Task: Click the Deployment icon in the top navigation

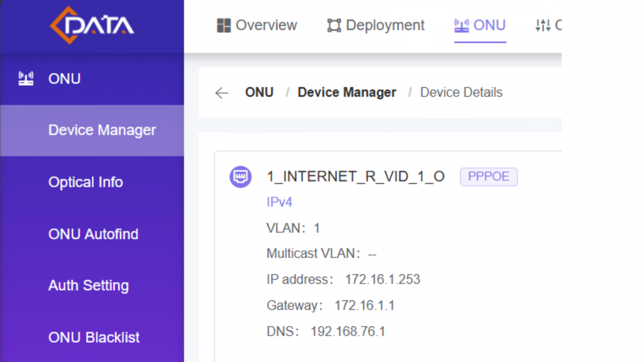Action: (x=334, y=25)
